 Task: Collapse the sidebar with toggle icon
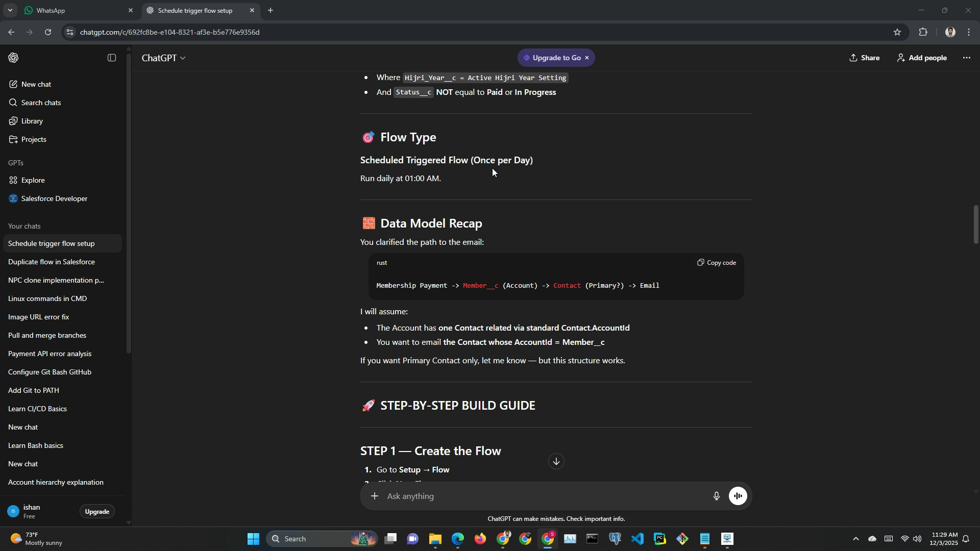(112, 58)
